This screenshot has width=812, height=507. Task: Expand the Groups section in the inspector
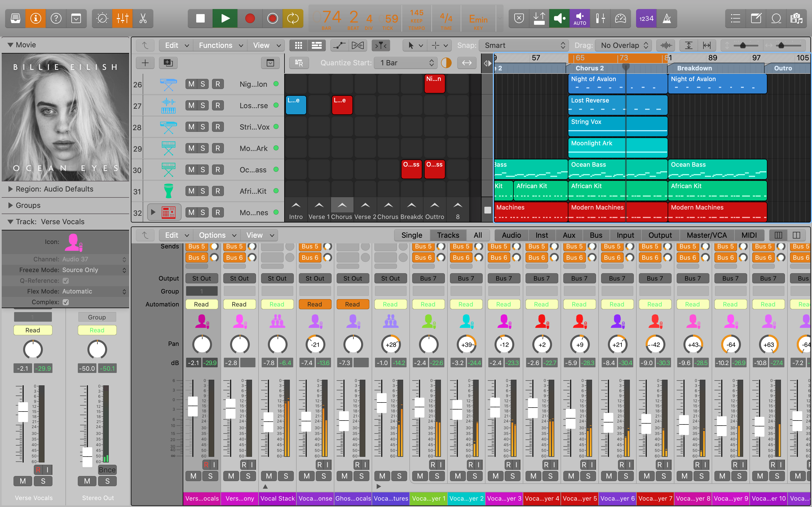[x=10, y=205]
